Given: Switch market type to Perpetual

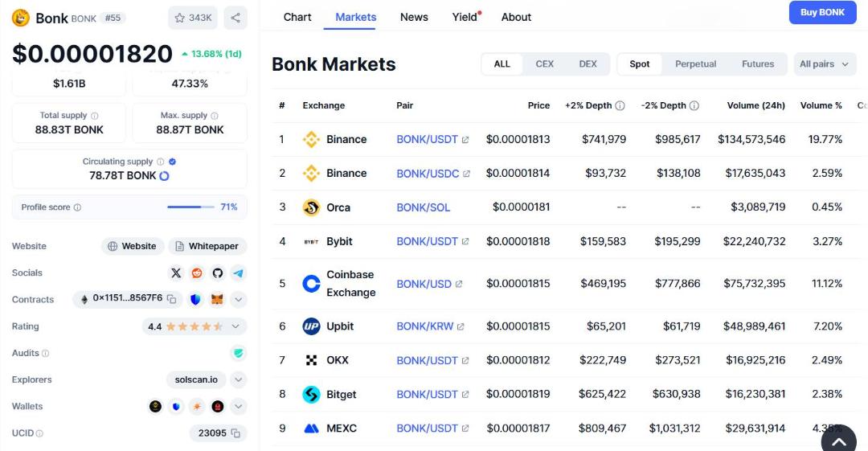Looking at the screenshot, I should click(x=695, y=64).
